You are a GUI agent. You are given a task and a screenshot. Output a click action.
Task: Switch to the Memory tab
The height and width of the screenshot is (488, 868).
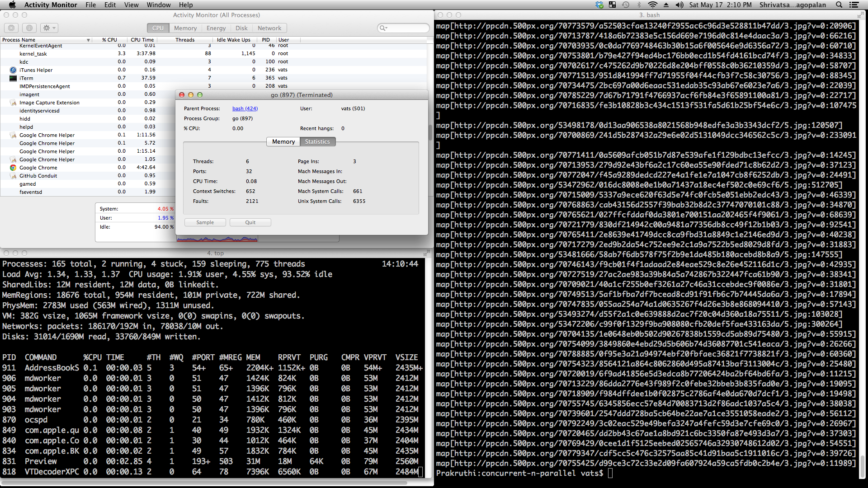pos(185,28)
